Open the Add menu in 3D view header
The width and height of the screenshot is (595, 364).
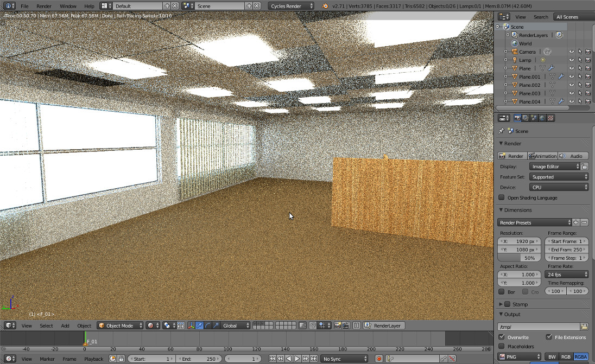[65, 325]
